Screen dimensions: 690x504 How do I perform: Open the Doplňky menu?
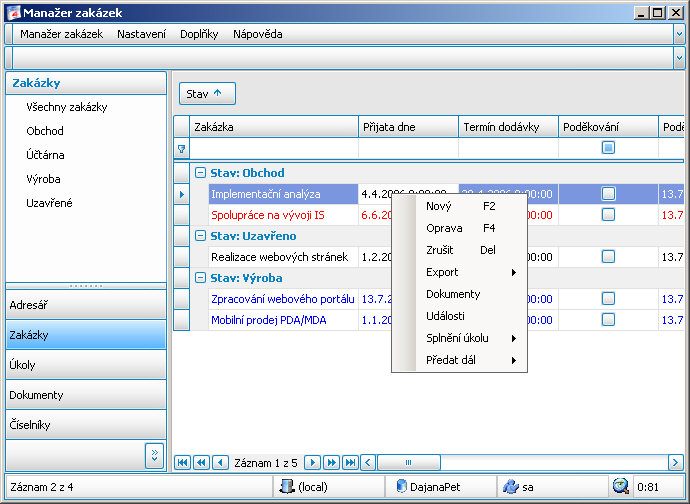(199, 34)
